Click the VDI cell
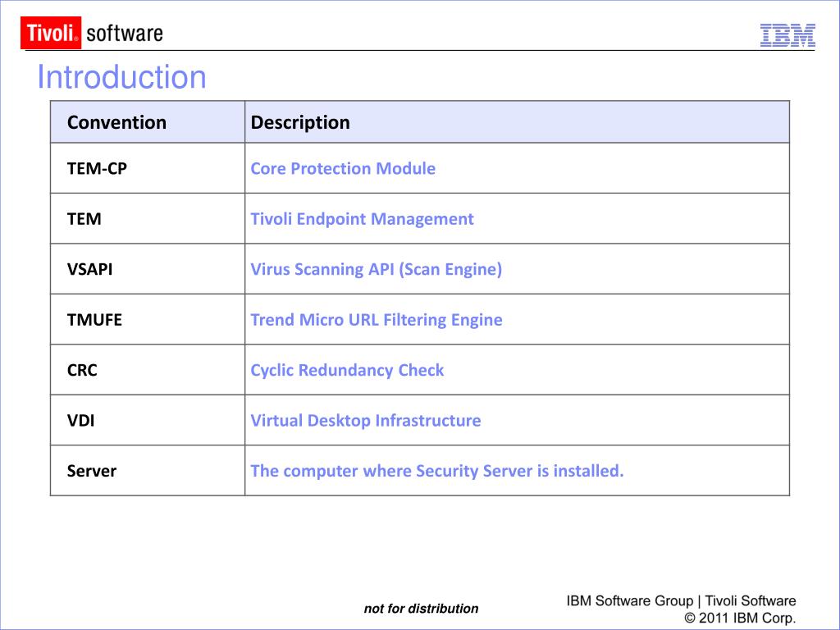Viewport: 840px width, 630px height. (148, 420)
